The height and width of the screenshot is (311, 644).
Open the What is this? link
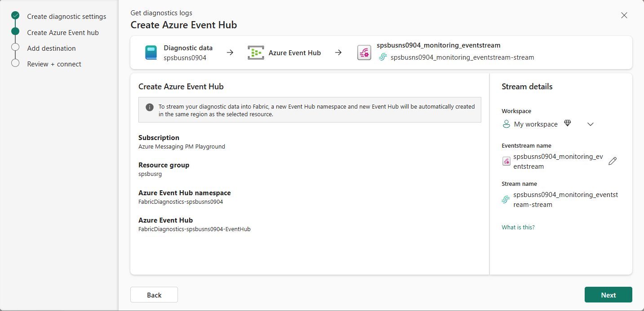pos(518,227)
